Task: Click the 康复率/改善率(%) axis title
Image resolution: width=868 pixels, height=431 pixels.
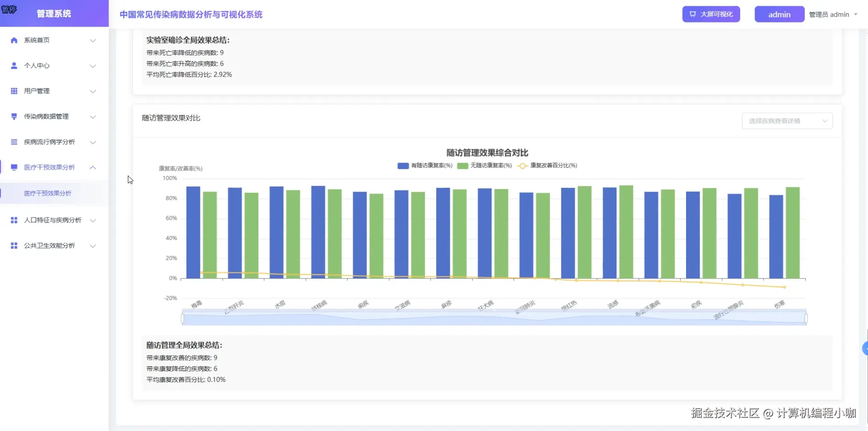Action: pos(181,169)
